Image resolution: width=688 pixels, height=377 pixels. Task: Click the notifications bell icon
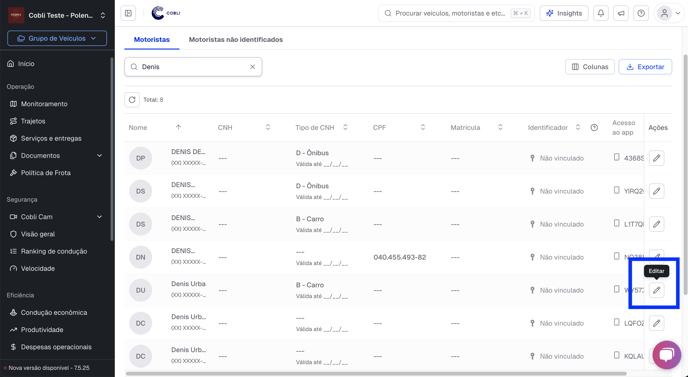click(x=601, y=13)
